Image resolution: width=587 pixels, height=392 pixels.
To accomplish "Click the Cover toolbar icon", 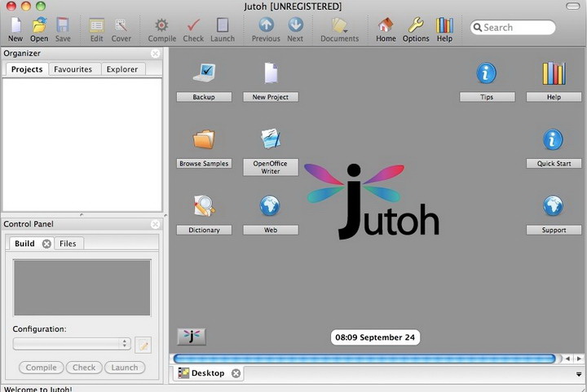I will click(121, 25).
